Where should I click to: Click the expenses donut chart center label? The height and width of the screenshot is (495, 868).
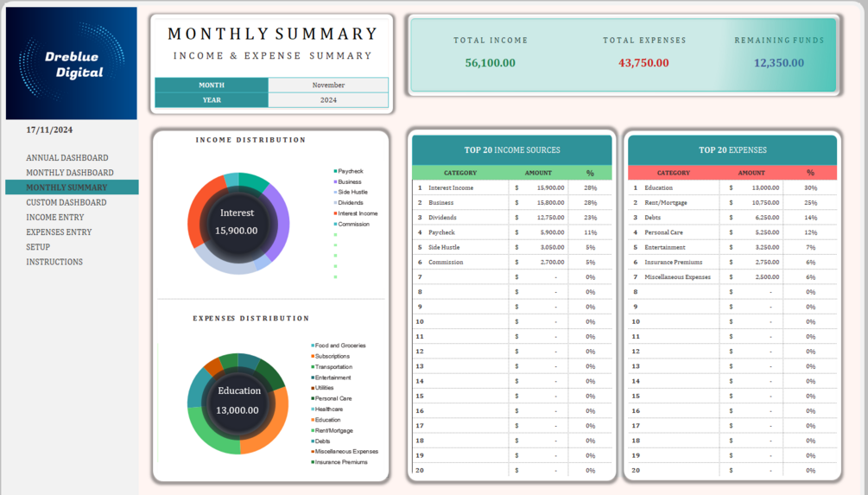(x=238, y=400)
